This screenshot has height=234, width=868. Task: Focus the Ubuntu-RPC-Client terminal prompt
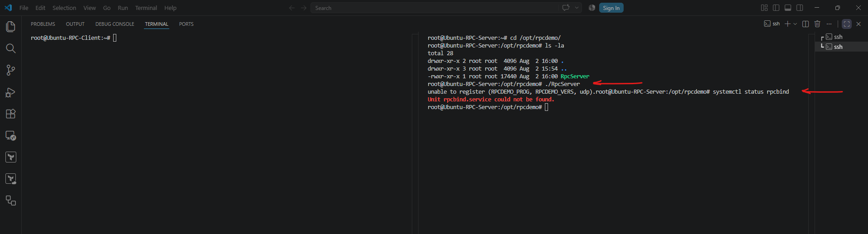pos(73,38)
